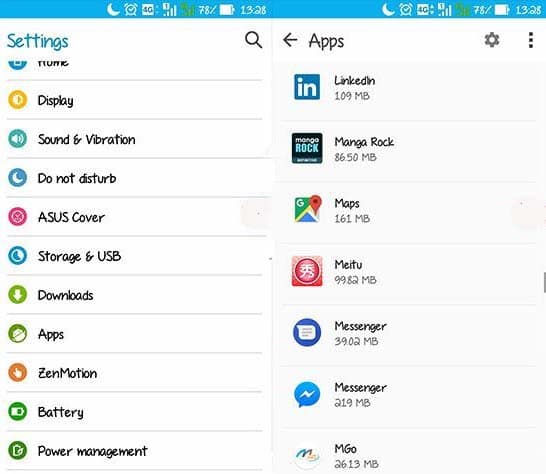Open Sound & Vibration settings
Image resolution: width=546 pixels, height=474 pixels.
[x=134, y=139]
